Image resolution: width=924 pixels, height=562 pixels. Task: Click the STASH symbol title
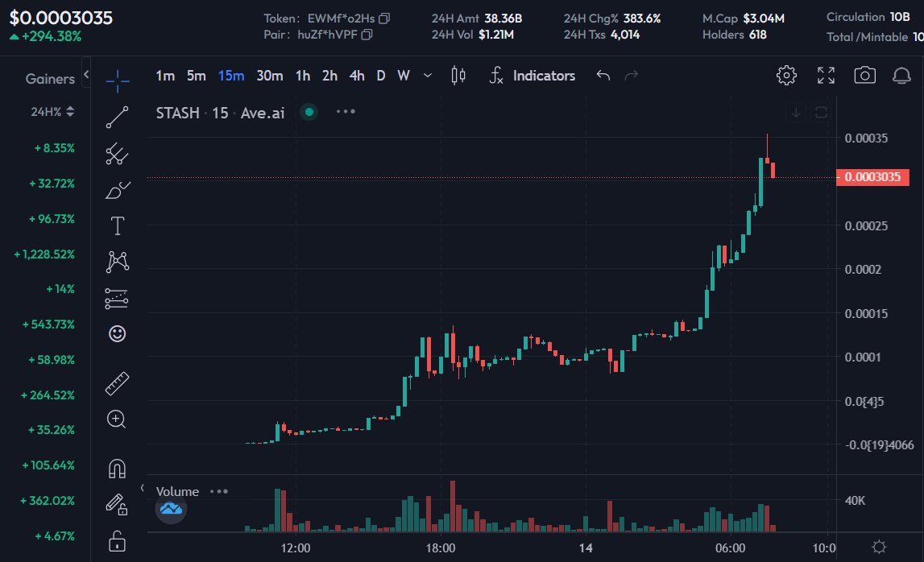tap(177, 113)
